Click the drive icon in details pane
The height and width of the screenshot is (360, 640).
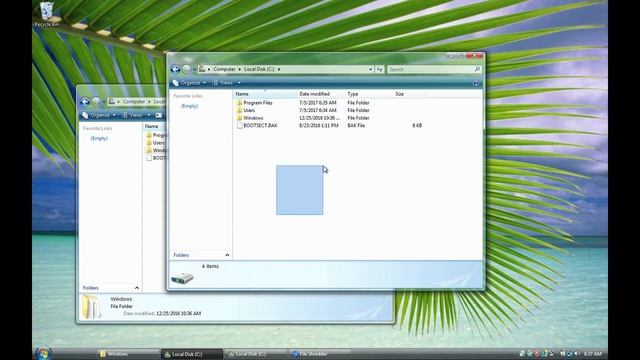coord(182,278)
